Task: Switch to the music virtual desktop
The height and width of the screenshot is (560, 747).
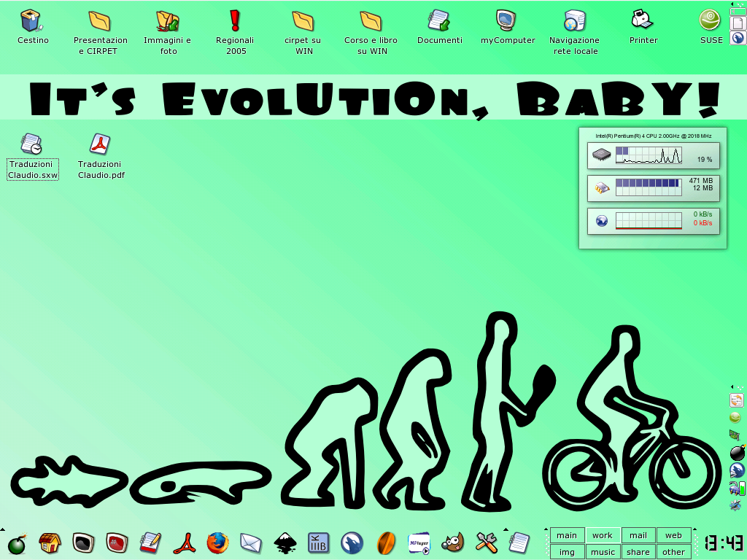Action: [603, 551]
